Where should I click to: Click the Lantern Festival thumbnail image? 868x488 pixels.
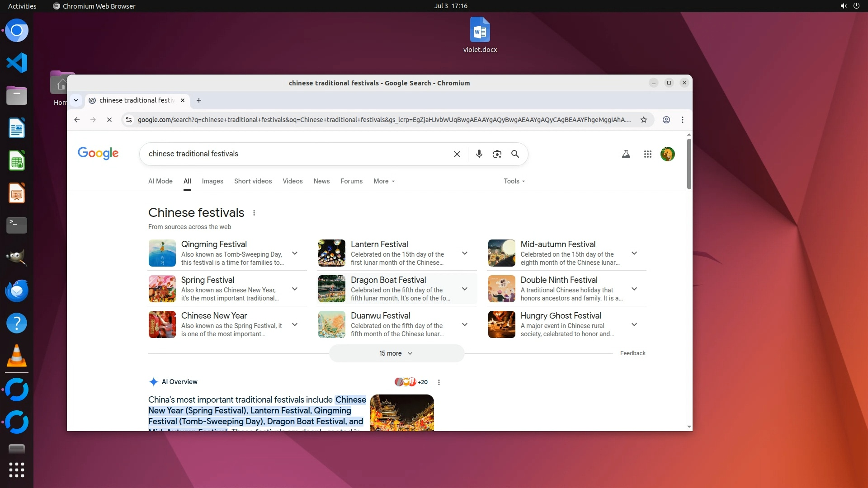331,253
